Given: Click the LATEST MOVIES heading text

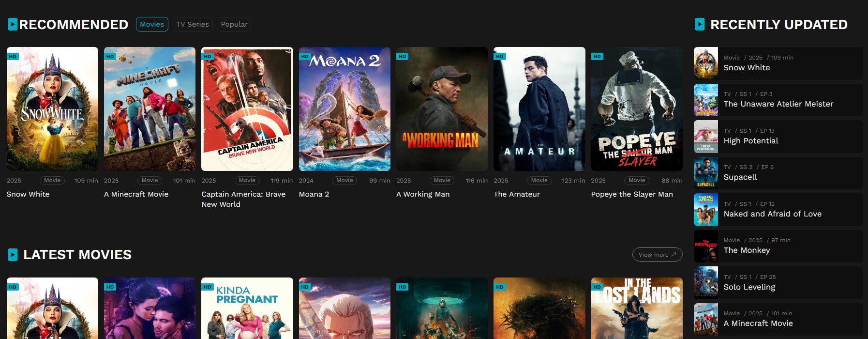Looking at the screenshot, I should tap(77, 255).
